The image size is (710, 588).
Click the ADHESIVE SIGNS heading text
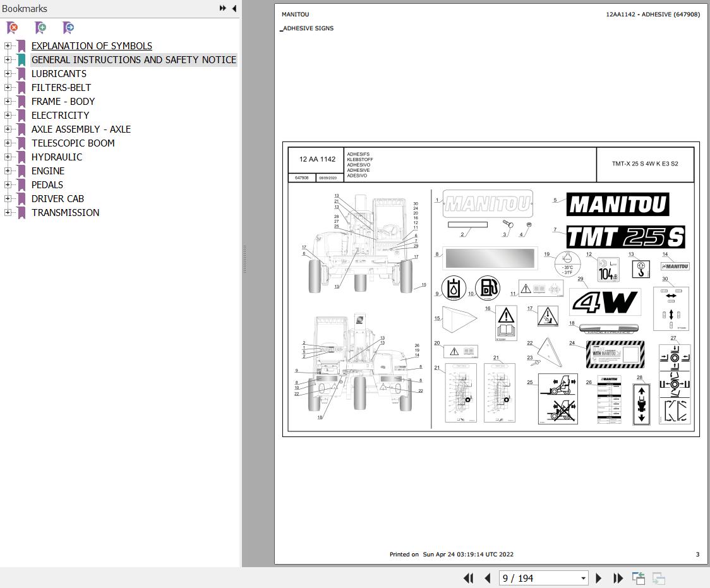pyautogui.click(x=308, y=28)
